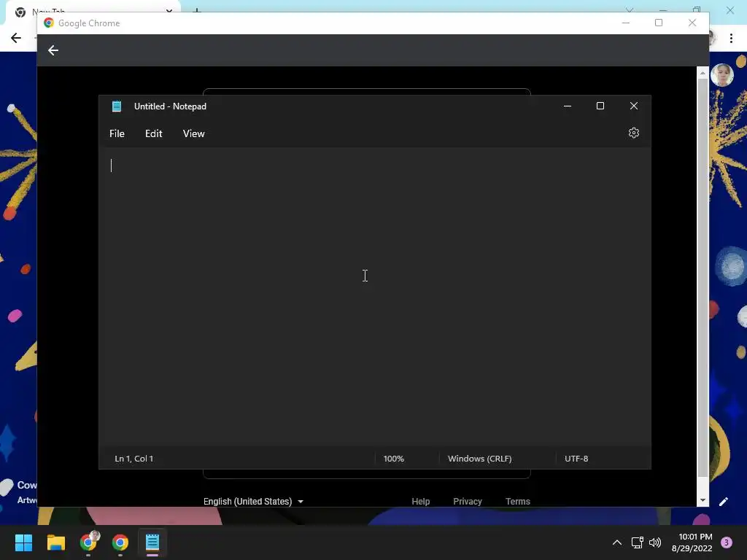Click Chrome logo in popup title bar
Screen dimensions: 747x560
click(x=49, y=23)
